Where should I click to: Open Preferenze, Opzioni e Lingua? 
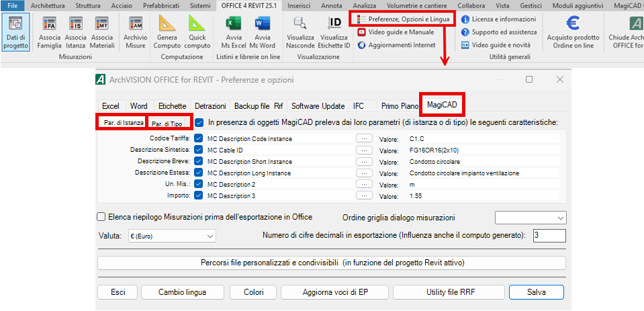tap(402, 19)
